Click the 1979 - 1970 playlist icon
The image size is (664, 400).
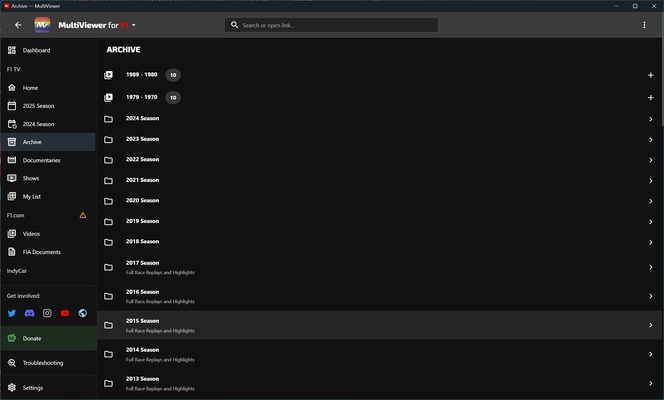pyautogui.click(x=108, y=97)
